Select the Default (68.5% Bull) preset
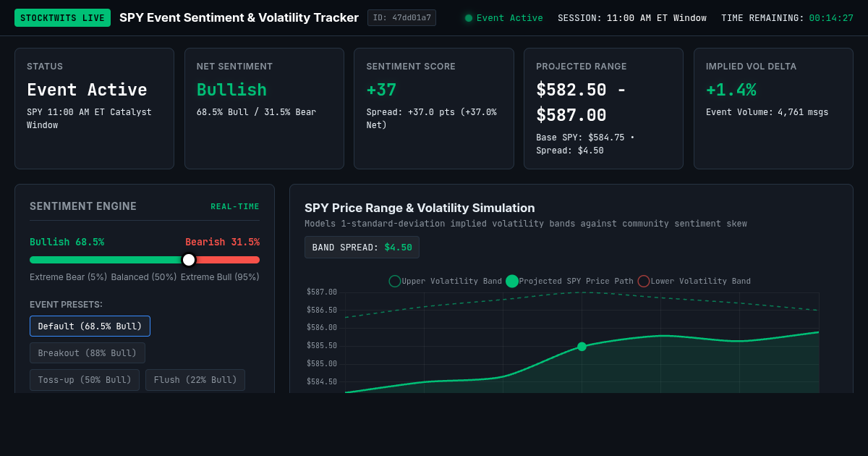 click(x=90, y=326)
